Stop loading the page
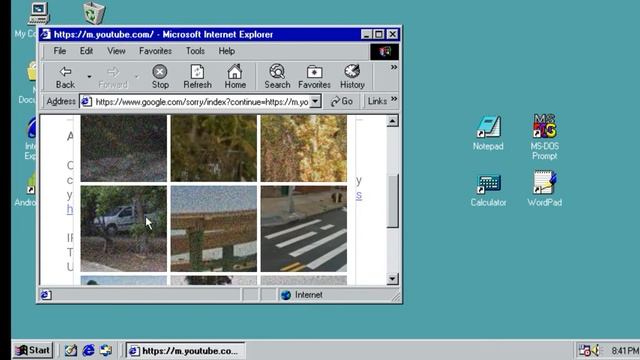640x360 pixels. [160, 77]
